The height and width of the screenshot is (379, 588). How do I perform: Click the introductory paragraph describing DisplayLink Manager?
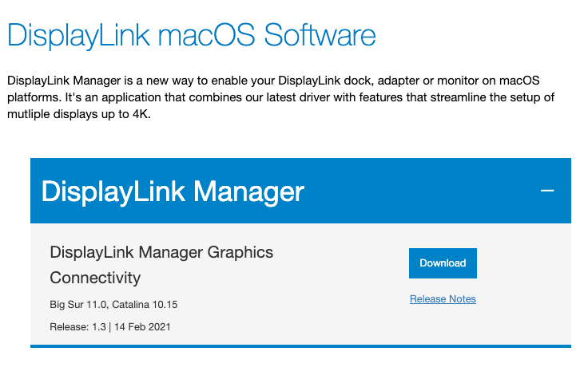(280, 97)
